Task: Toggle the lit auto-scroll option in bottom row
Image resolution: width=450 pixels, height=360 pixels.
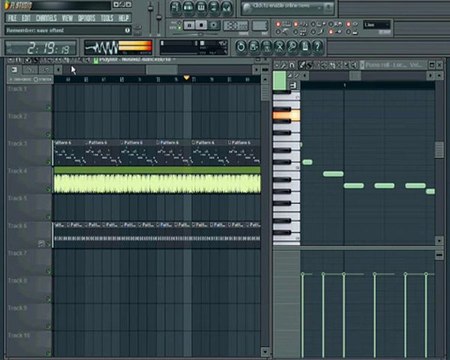Action: pos(331,32)
